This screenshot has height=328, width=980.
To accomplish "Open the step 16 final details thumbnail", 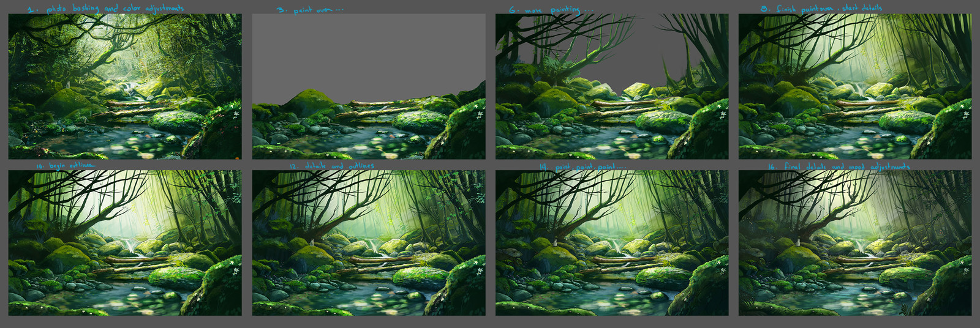I will pyautogui.click(x=855, y=243).
